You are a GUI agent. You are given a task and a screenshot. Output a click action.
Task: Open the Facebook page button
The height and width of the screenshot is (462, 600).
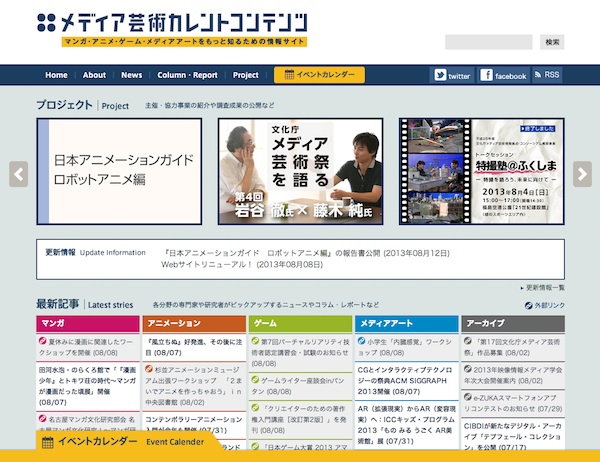[503, 75]
